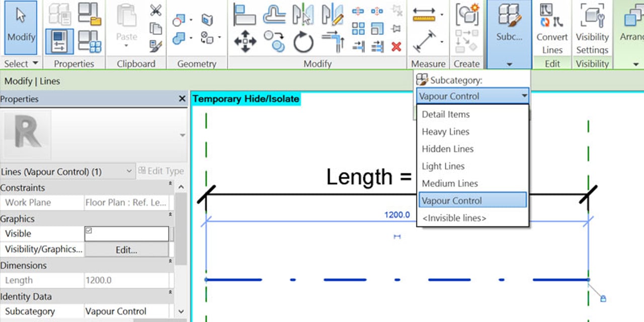Click the Offset tool icon
This screenshot has width=644, height=322.
(274, 15)
